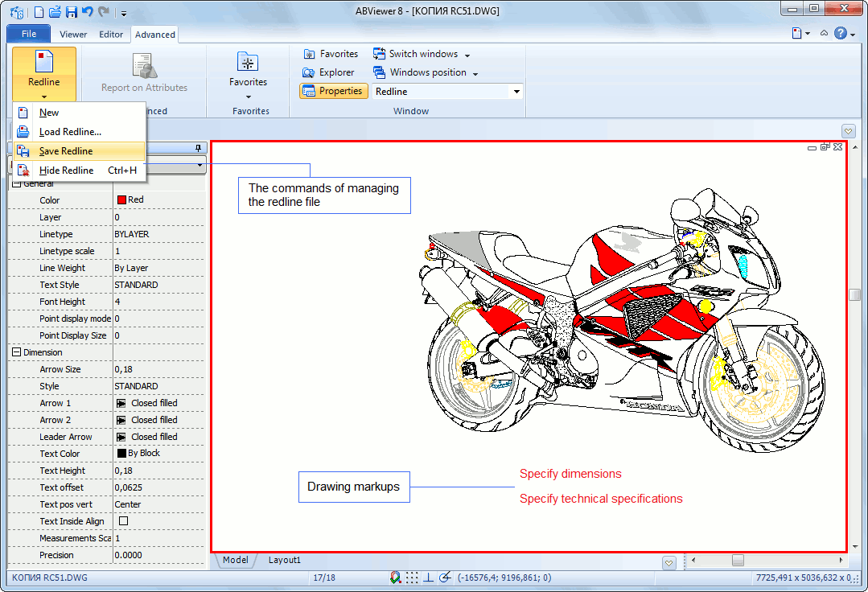Open the Windows position dropdown

(x=426, y=72)
